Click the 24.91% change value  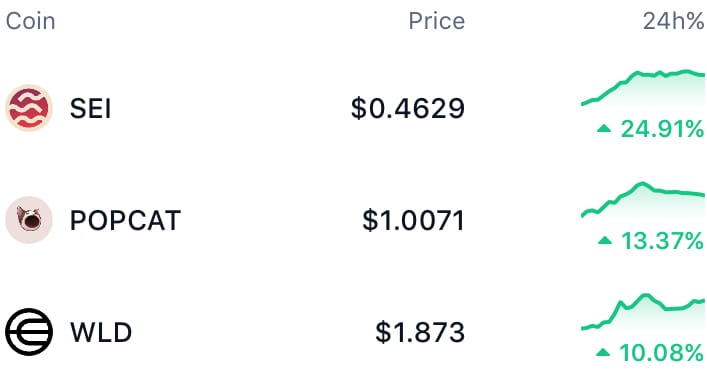662,129
